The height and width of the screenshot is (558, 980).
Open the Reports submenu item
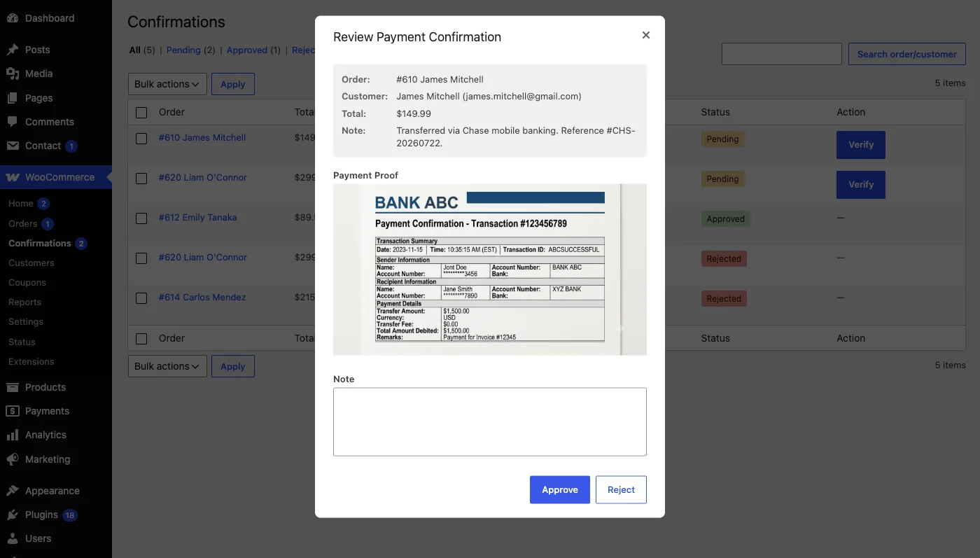[x=25, y=302]
